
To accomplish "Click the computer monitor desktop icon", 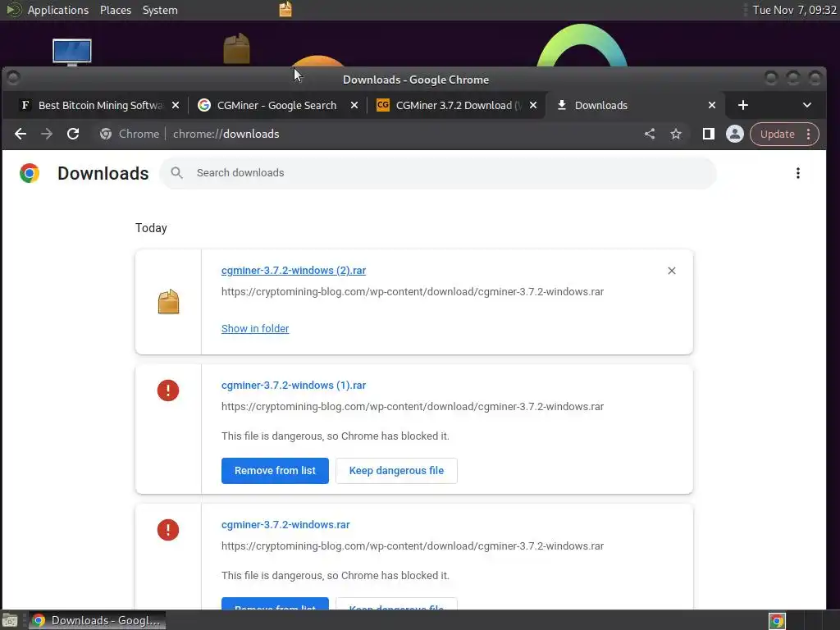I will 72,52.
